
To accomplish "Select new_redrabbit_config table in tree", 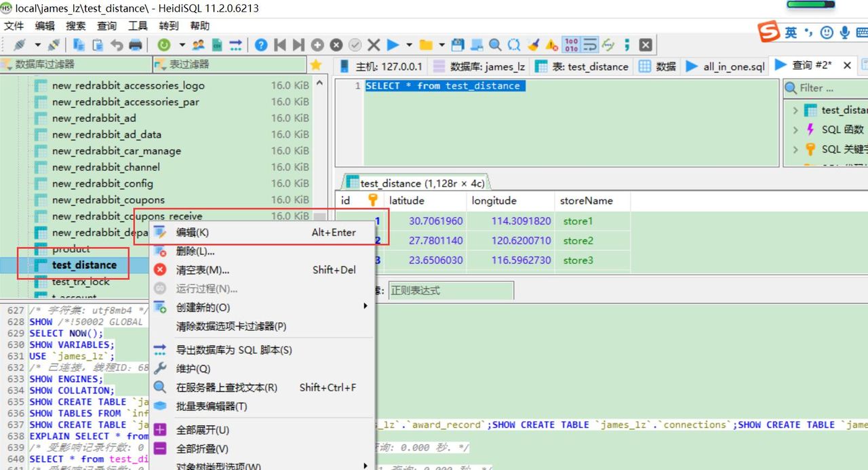I will [102, 183].
